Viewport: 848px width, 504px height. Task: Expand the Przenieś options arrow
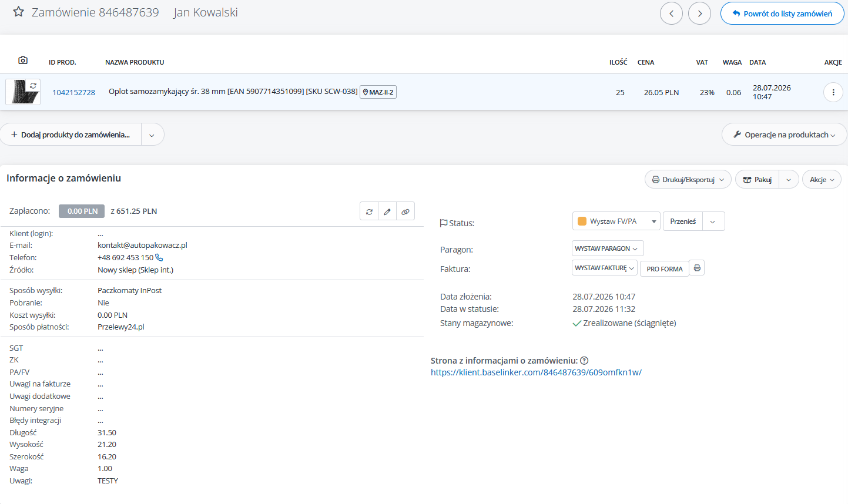[x=713, y=221]
